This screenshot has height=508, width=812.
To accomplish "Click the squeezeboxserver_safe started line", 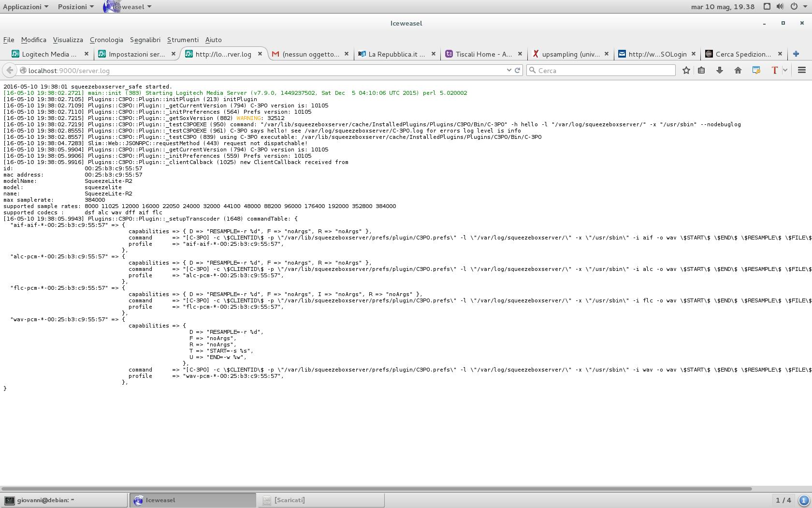I will click(87, 87).
